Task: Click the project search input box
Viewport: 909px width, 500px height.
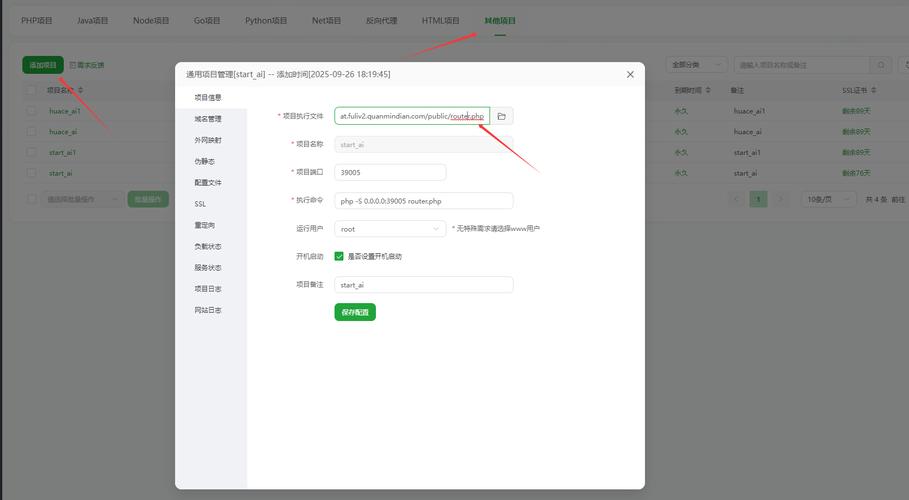Action: (x=802, y=65)
